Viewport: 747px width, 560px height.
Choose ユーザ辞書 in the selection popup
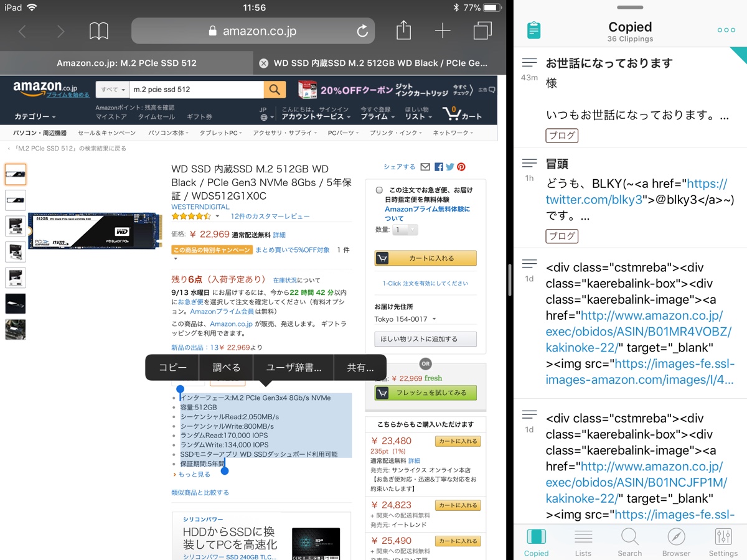coord(293,368)
